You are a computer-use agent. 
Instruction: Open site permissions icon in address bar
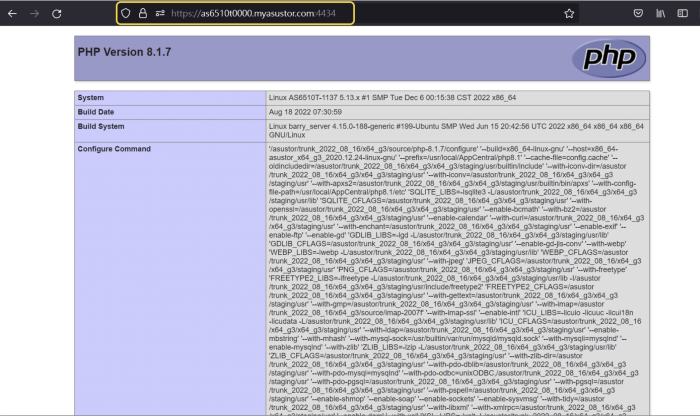[x=160, y=14]
